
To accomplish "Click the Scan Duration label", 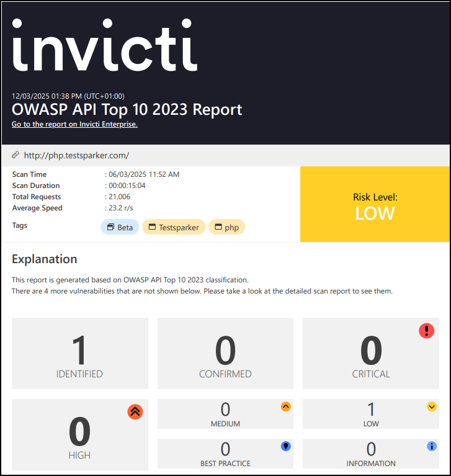I will (36, 186).
